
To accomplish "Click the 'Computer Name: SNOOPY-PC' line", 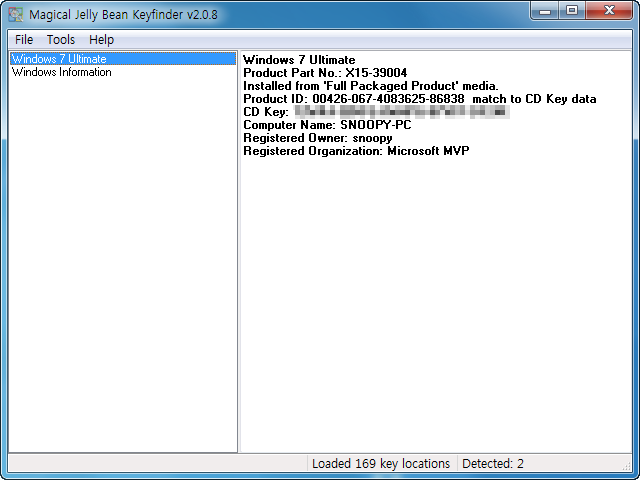I will (x=327, y=124).
